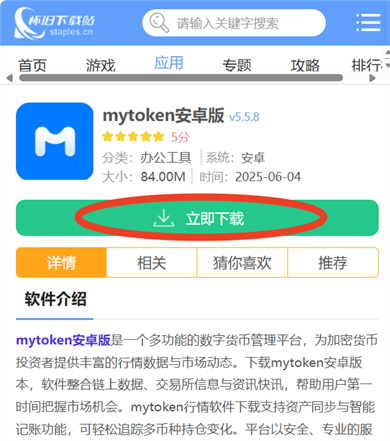
Task: Click the 2025-06-04 date value
Action: tap(268, 177)
